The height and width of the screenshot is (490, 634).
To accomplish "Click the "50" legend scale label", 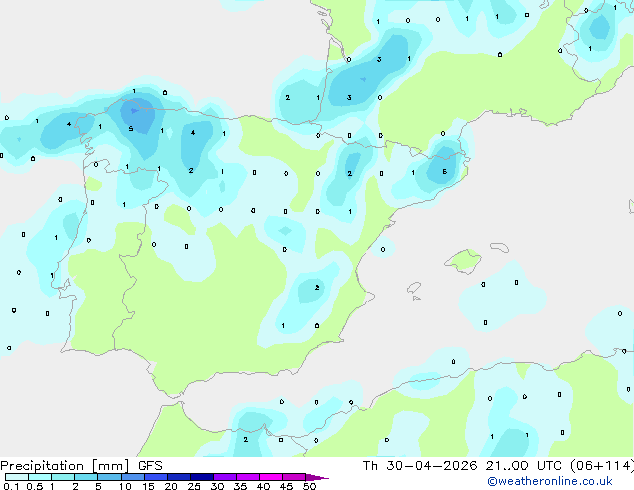I will click(x=310, y=486).
